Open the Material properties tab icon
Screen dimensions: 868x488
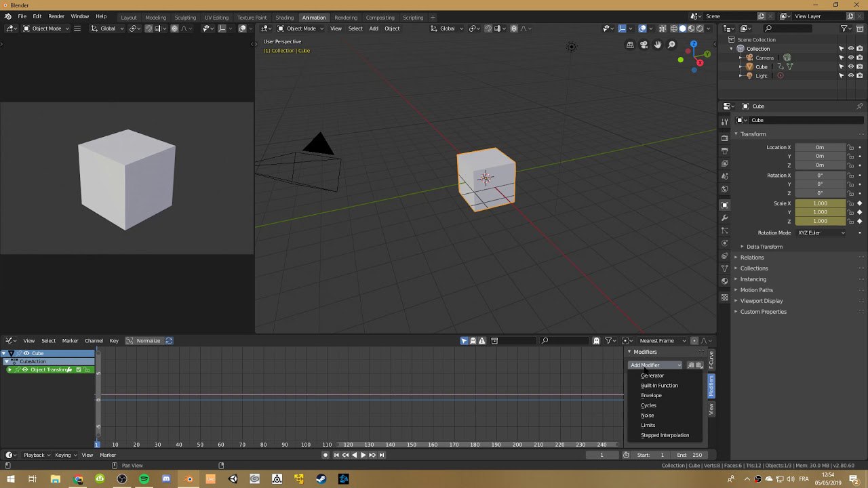[x=724, y=281]
